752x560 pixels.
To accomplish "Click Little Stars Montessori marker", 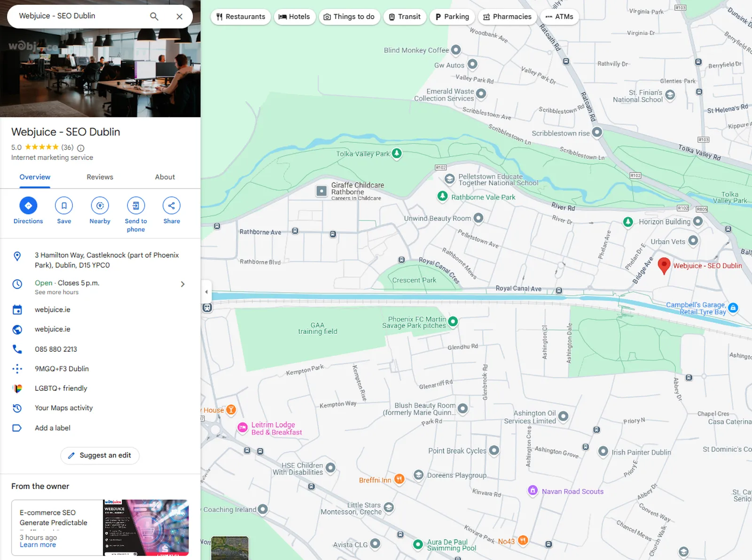I will point(389,507).
